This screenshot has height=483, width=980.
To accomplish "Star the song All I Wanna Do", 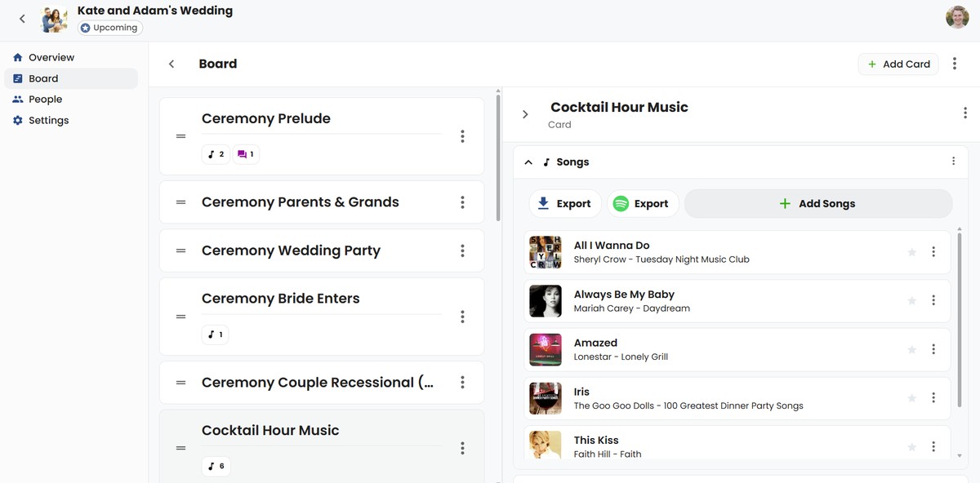I will coord(912,252).
